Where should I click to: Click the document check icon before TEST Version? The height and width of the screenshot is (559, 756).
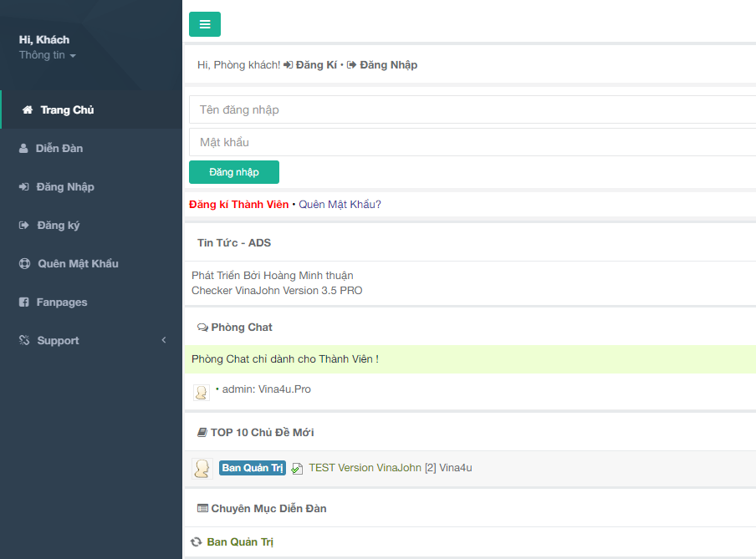tap(297, 469)
